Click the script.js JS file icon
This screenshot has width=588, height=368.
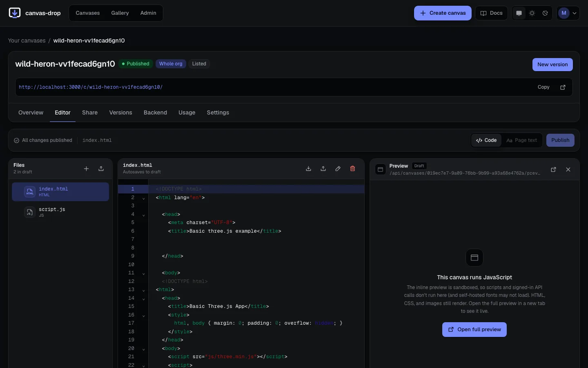30,212
